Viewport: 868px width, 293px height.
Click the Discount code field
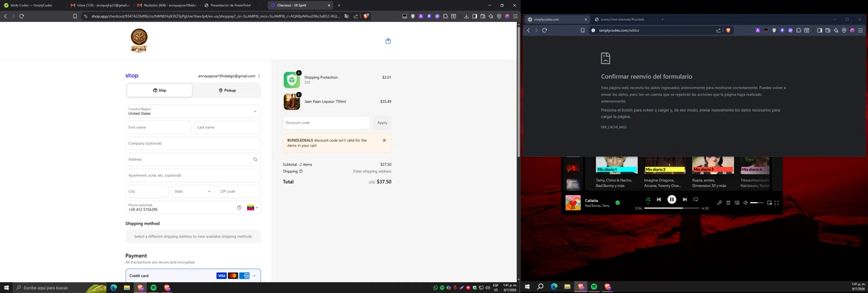tap(327, 123)
